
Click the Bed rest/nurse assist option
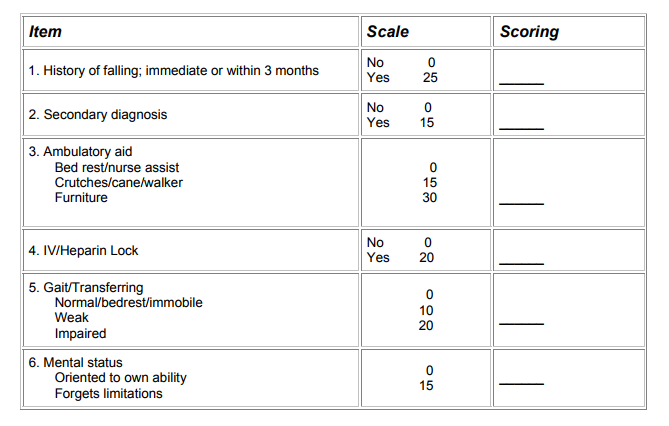117,167
